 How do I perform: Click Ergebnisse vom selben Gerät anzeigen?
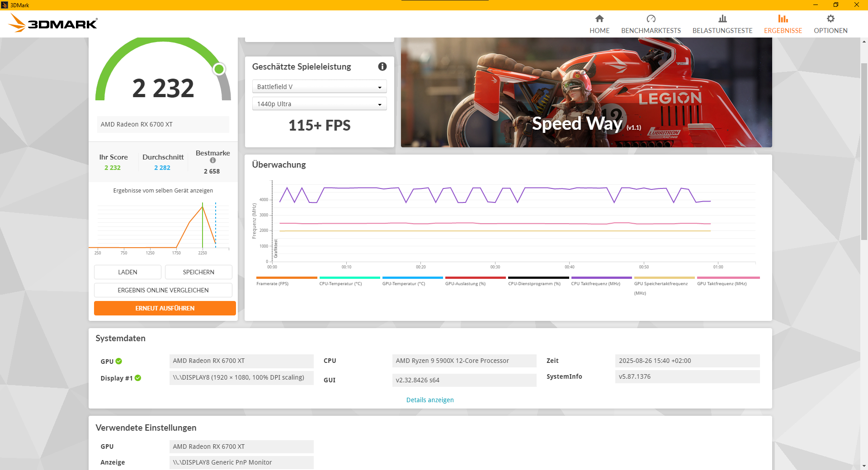(x=163, y=191)
